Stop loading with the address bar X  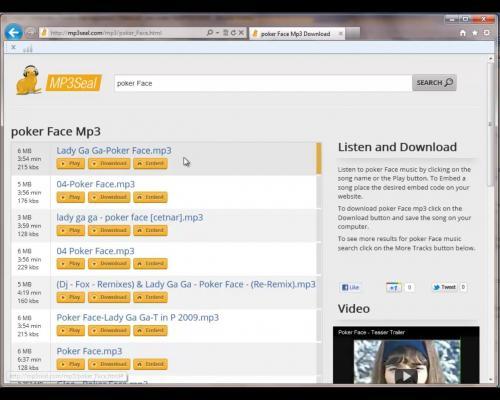click(241, 33)
